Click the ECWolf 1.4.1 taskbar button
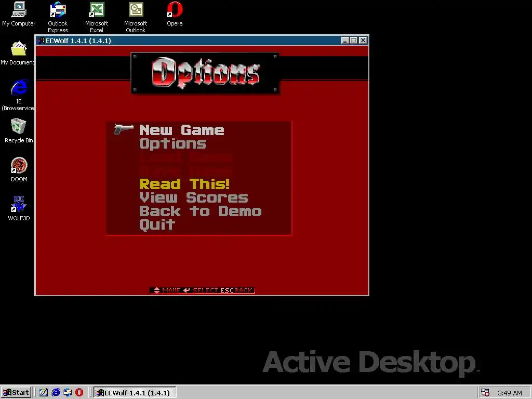The image size is (532, 399). click(x=135, y=393)
